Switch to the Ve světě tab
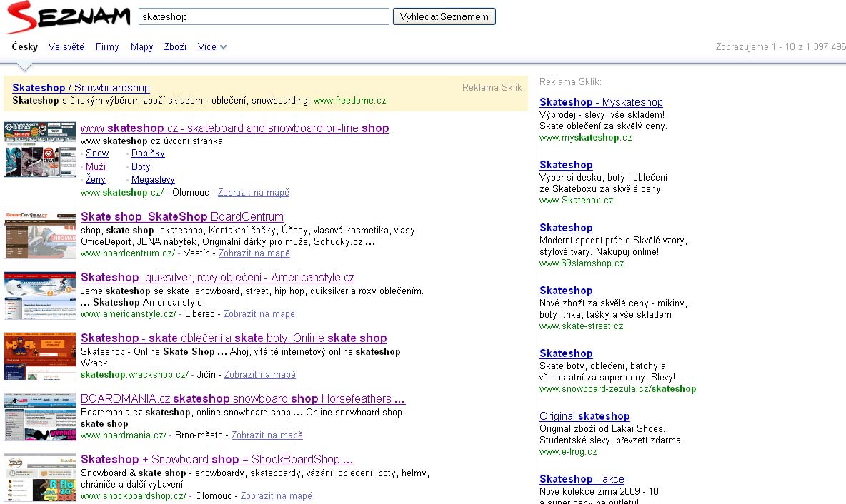This screenshot has height=504, width=846. (66, 47)
